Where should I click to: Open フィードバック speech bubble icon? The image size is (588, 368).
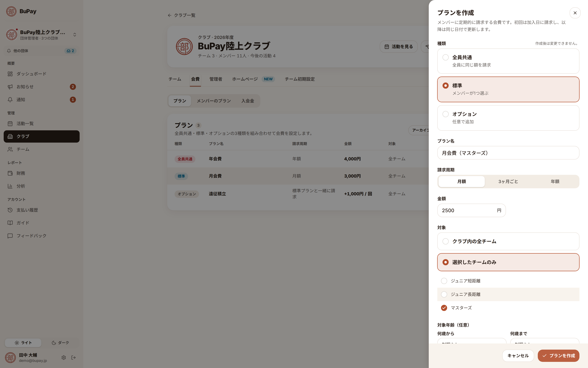pyautogui.click(x=10, y=236)
